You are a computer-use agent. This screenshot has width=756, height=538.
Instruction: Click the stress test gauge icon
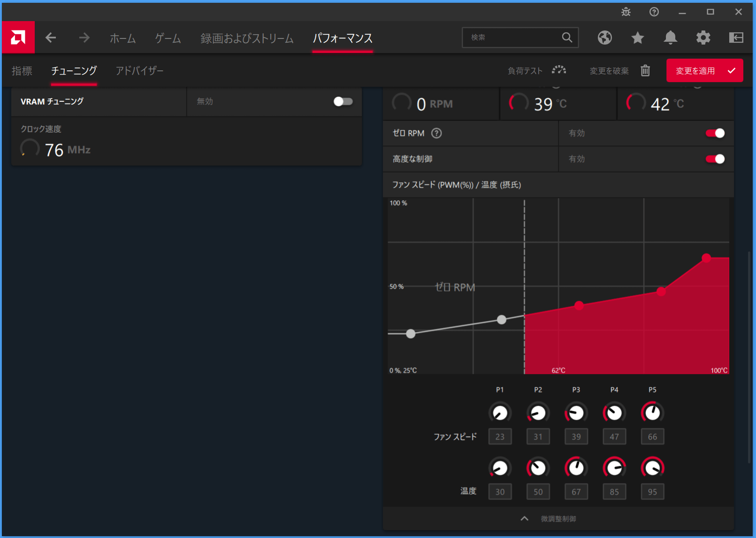[559, 70]
